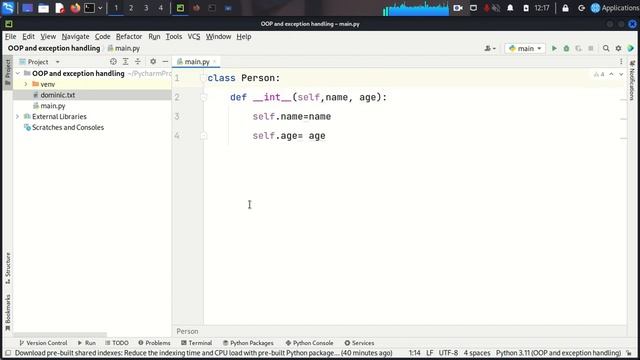The width and height of the screenshot is (640, 360).
Task: Open the Edit menu
Action: (28, 36)
